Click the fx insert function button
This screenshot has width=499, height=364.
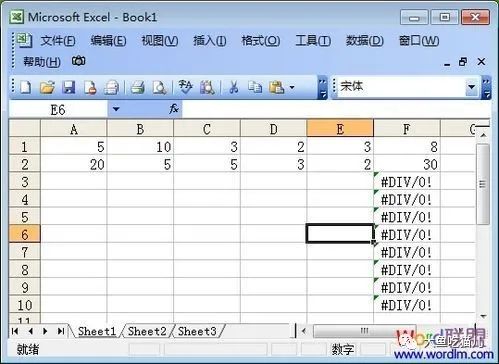(x=174, y=109)
